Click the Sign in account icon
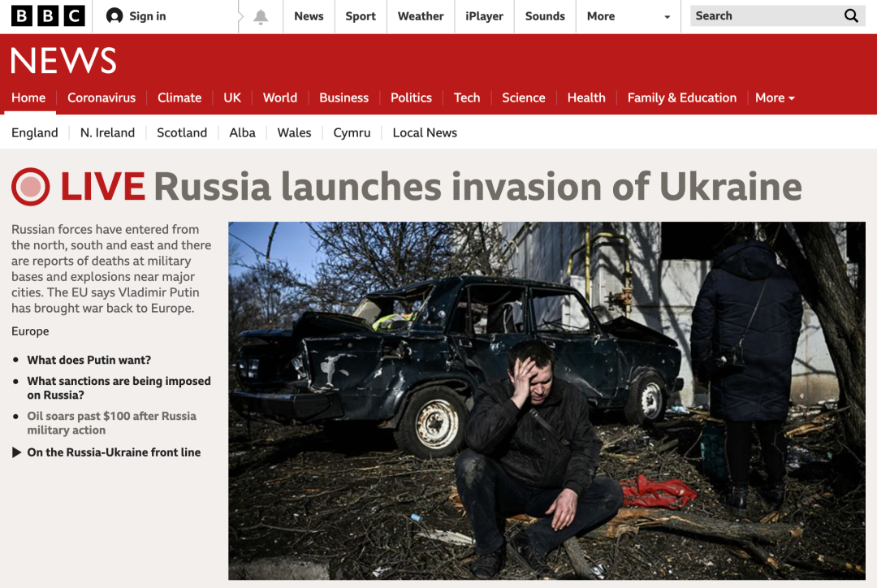This screenshot has width=877, height=588. (x=114, y=16)
